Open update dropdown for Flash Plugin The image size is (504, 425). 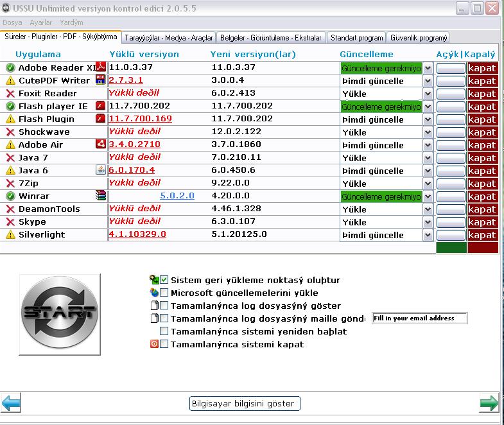pos(428,119)
